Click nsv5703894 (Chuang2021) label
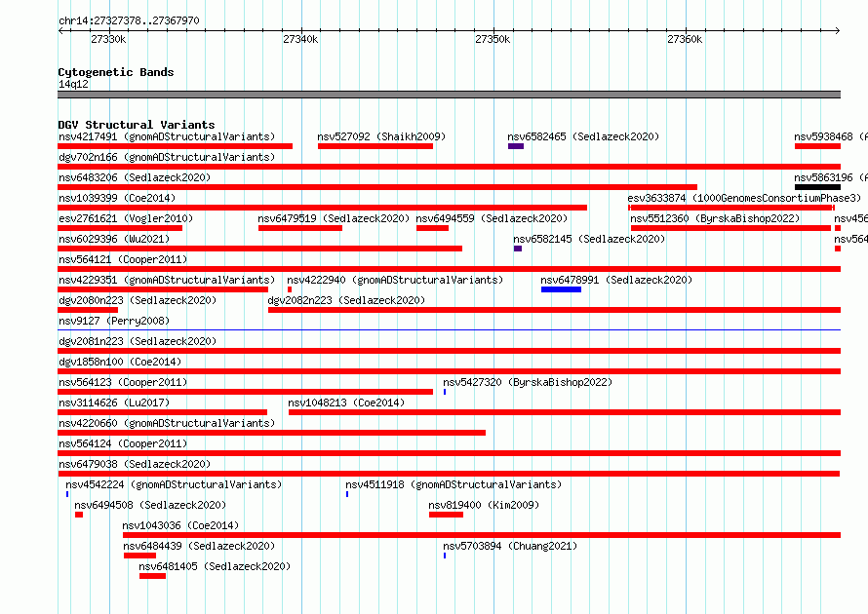 (x=510, y=546)
